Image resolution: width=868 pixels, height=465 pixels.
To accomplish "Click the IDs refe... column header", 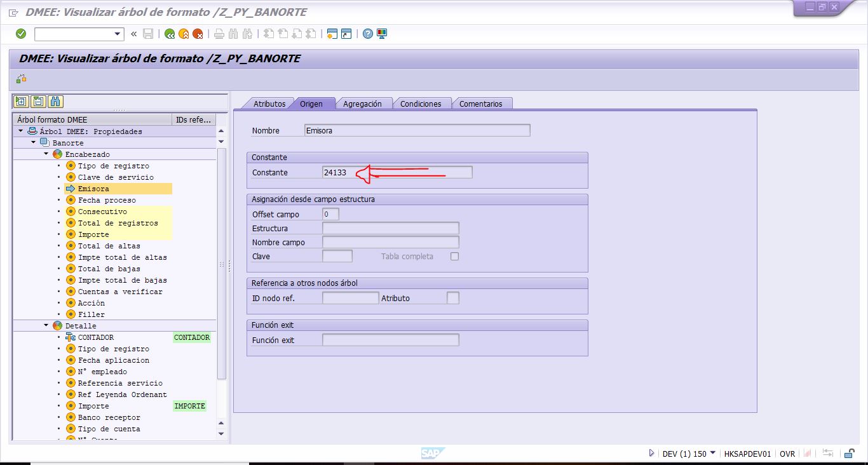I will coord(194,119).
